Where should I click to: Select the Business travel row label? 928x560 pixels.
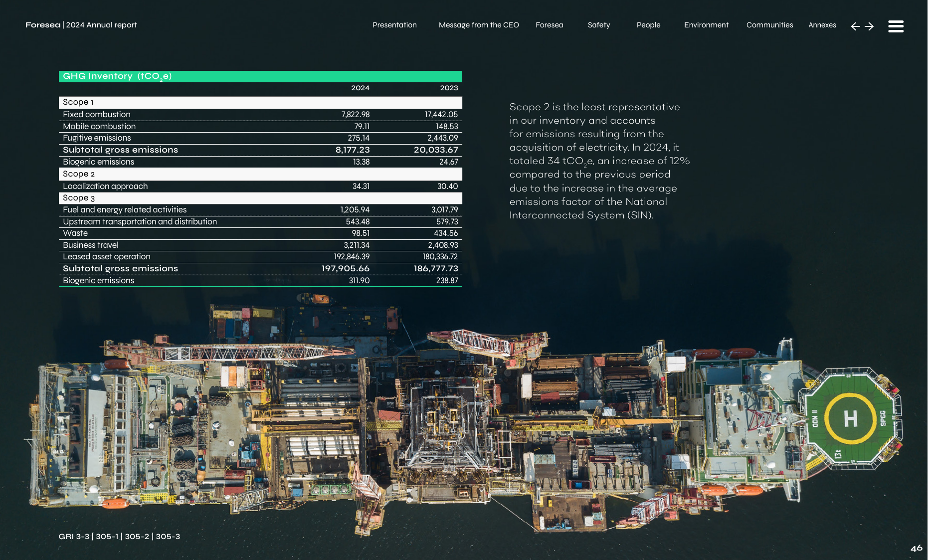91,245
